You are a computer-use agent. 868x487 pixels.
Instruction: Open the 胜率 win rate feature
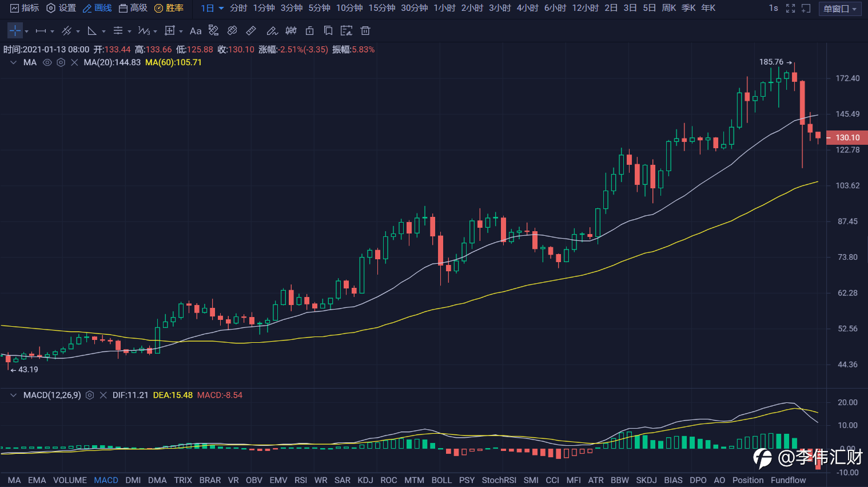[169, 8]
